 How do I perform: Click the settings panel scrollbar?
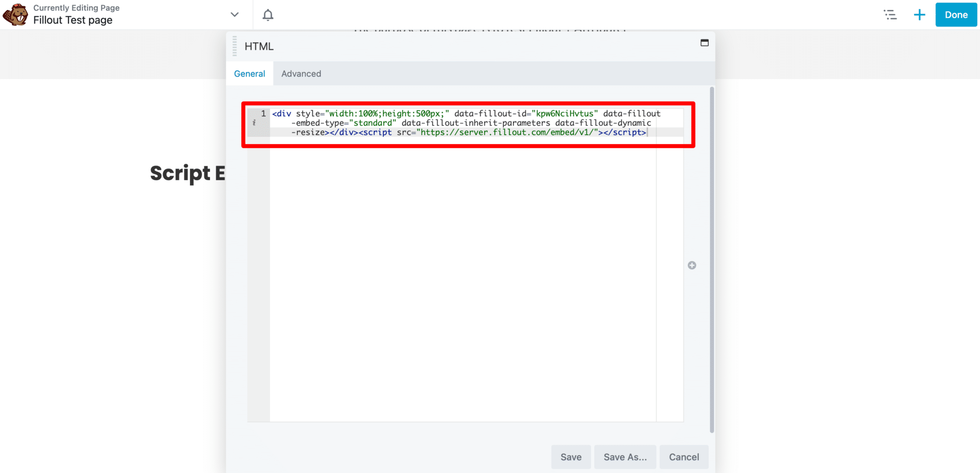click(712, 259)
